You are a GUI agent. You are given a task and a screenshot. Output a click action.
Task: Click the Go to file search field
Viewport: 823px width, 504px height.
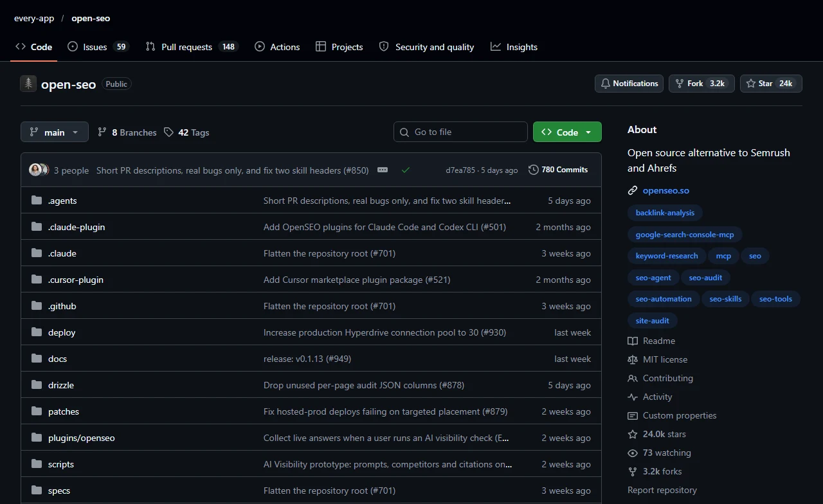[x=460, y=132]
